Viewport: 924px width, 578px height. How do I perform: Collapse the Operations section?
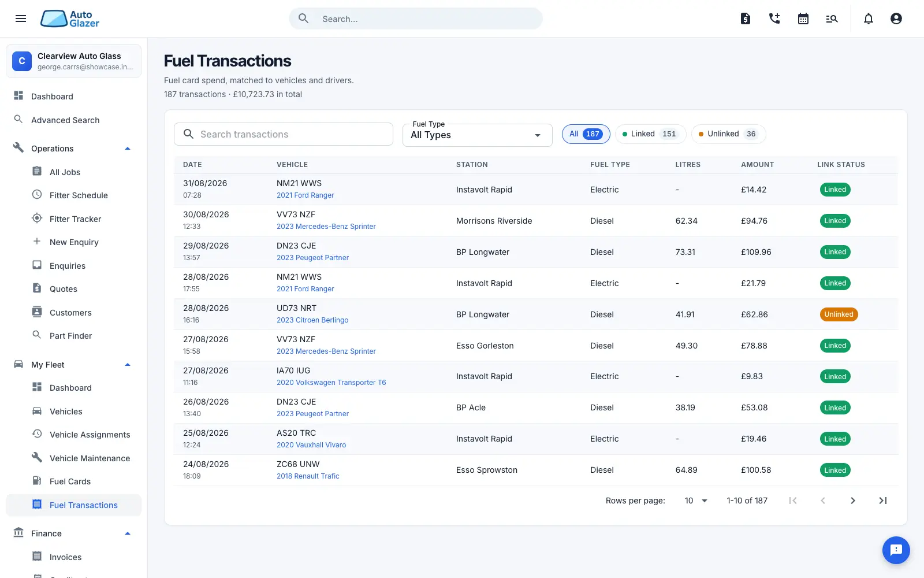pyautogui.click(x=128, y=149)
